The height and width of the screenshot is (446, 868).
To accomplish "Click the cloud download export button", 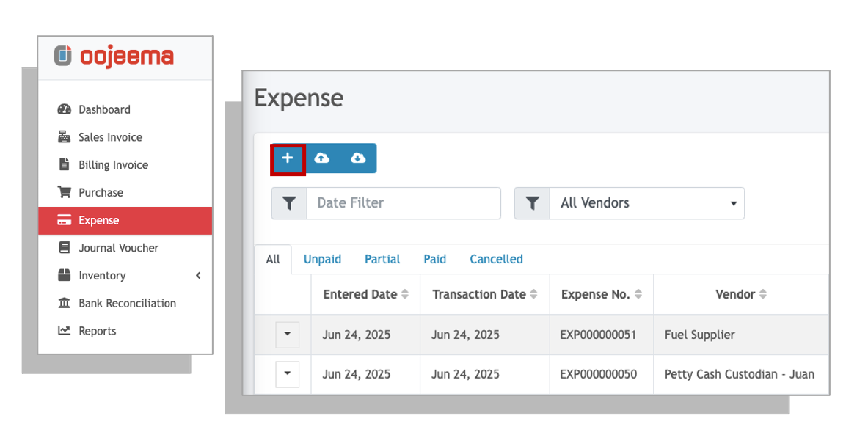I will (358, 158).
